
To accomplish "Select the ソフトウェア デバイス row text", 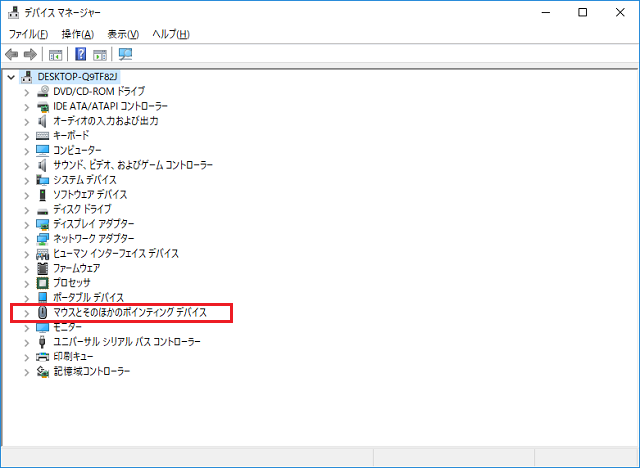I will point(90,195).
